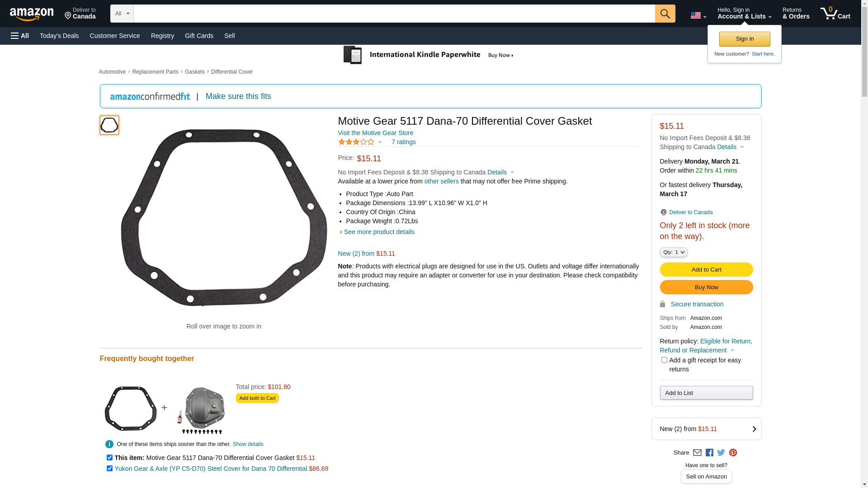Share product on Twitter

click(x=721, y=453)
